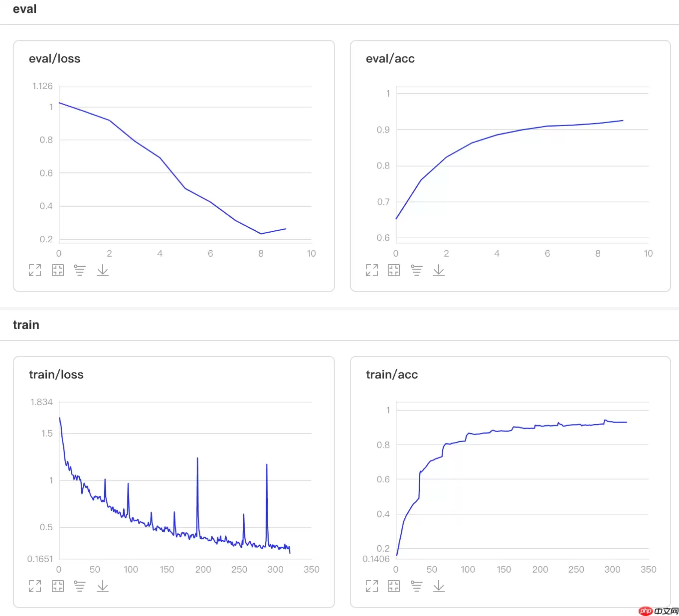Toggle the train/acc axis lines icon
The width and height of the screenshot is (679, 616).
coord(416,586)
